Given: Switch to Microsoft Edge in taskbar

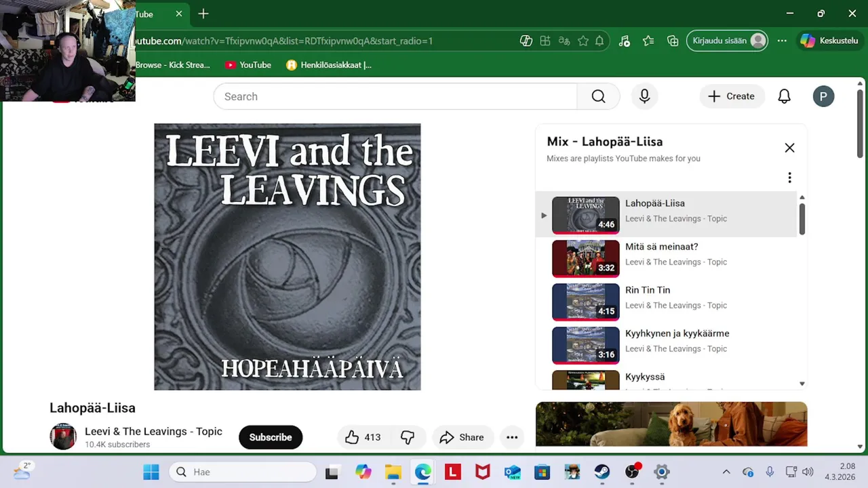Looking at the screenshot, I should pos(423,472).
